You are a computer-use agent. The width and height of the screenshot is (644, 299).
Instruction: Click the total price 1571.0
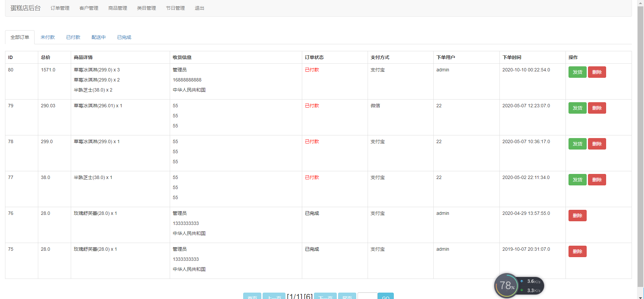pyautogui.click(x=48, y=70)
